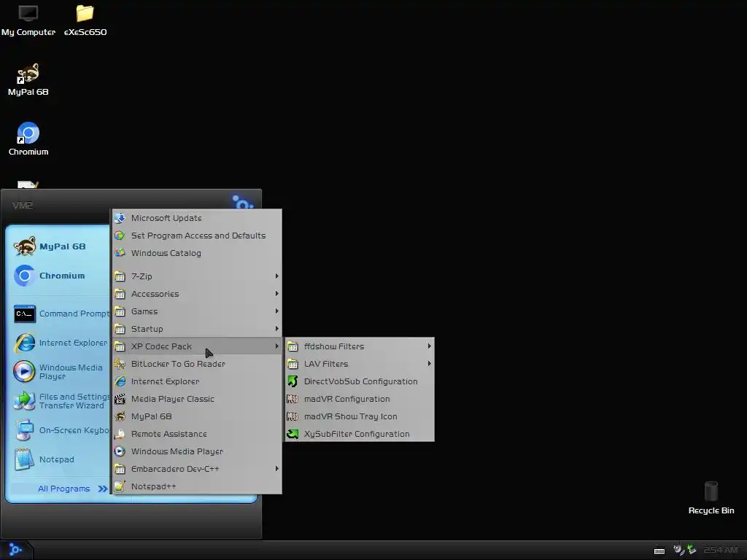Launch Files and Settings Transfer Wizard
747x560 pixels.
click(x=60, y=401)
